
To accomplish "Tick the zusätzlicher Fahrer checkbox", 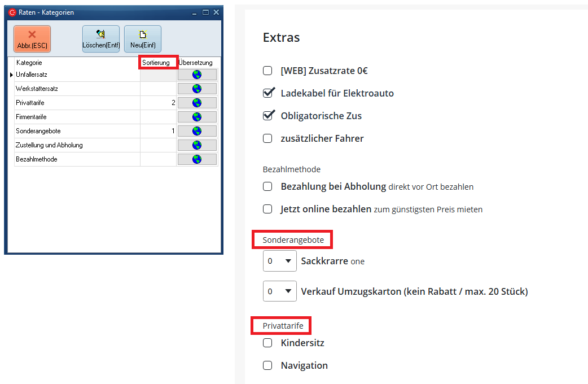I will click(268, 138).
